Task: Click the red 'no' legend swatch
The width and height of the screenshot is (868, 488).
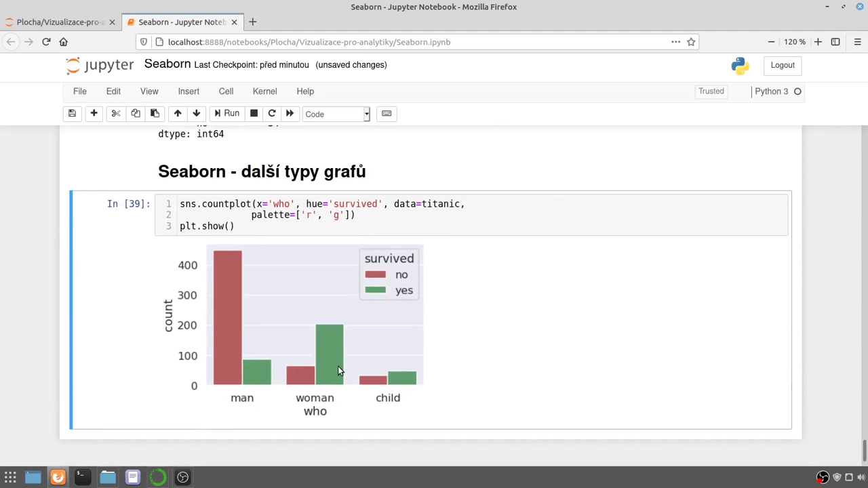Action: 375,274
